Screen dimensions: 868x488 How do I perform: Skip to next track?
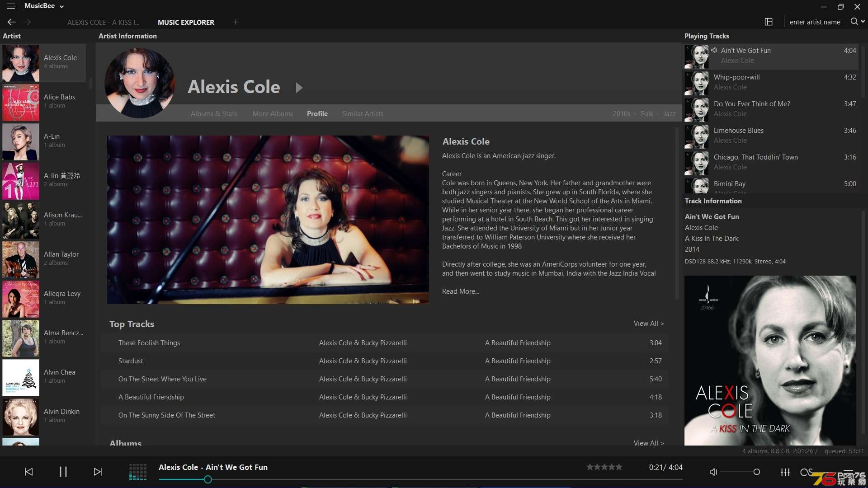tap(98, 472)
